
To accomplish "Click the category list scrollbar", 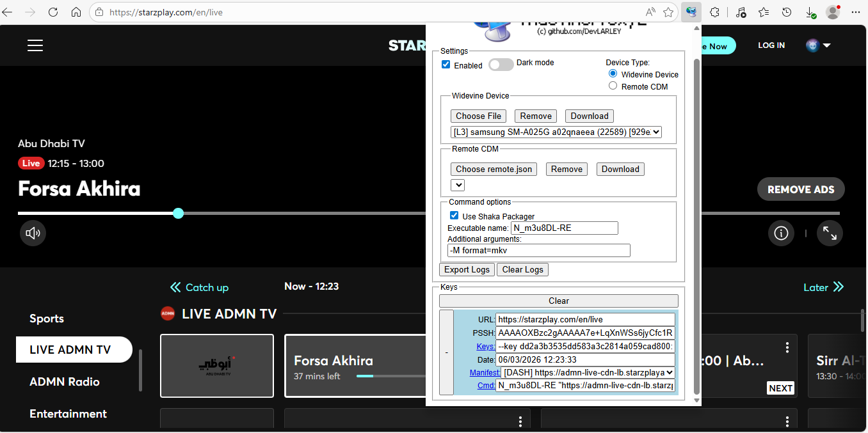I will click(140, 370).
